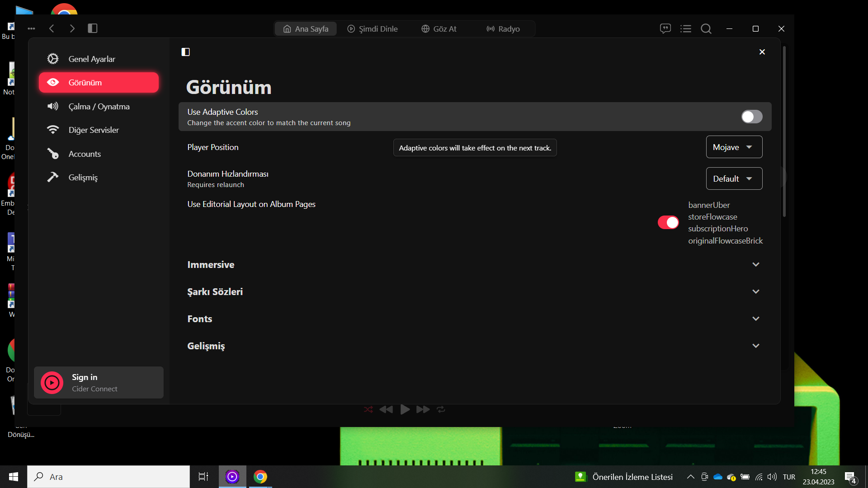Toggle the sidebar icon in the title bar

(x=93, y=28)
